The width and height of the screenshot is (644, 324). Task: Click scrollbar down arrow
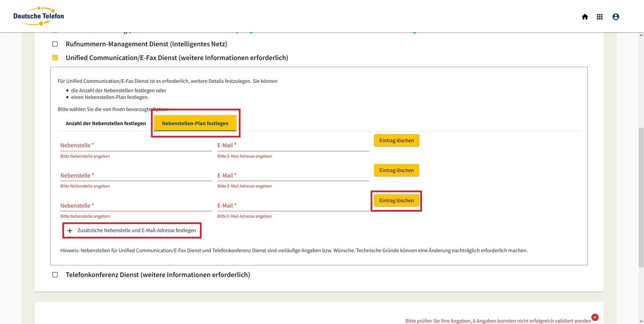tap(641, 321)
